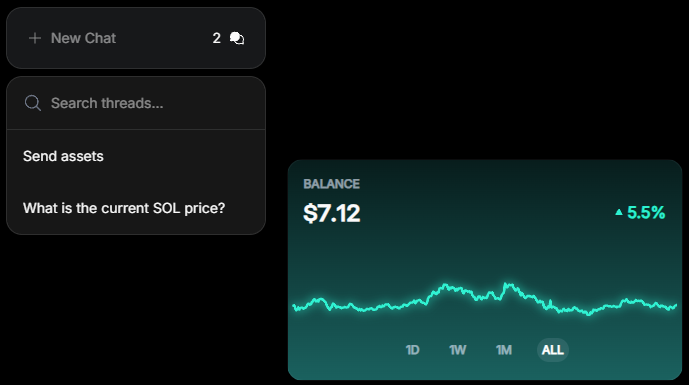Select the ALL time range
This screenshot has width=689, height=385.
click(x=553, y=350)
